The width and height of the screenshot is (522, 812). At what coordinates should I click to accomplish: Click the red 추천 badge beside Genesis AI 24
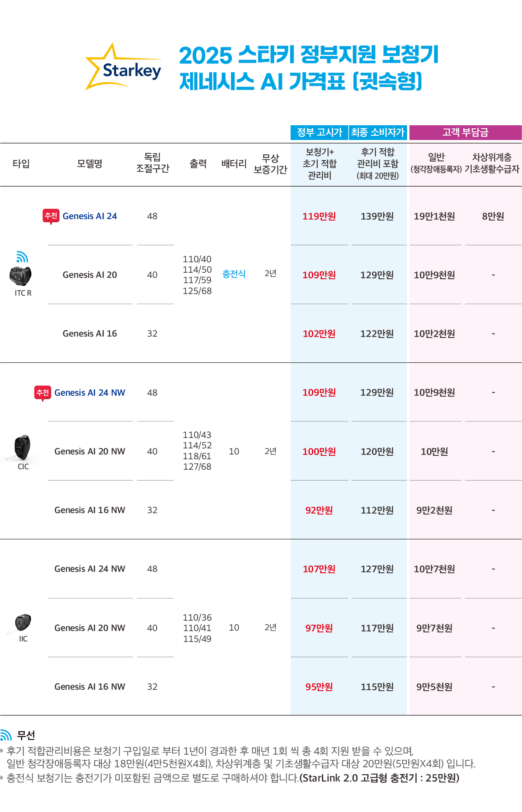[51, 216]
